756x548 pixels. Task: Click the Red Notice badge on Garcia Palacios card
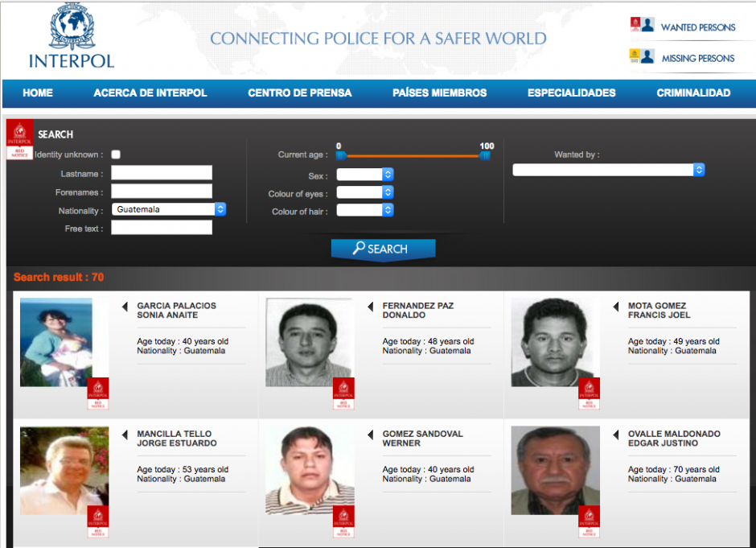[x=97, y=394]
